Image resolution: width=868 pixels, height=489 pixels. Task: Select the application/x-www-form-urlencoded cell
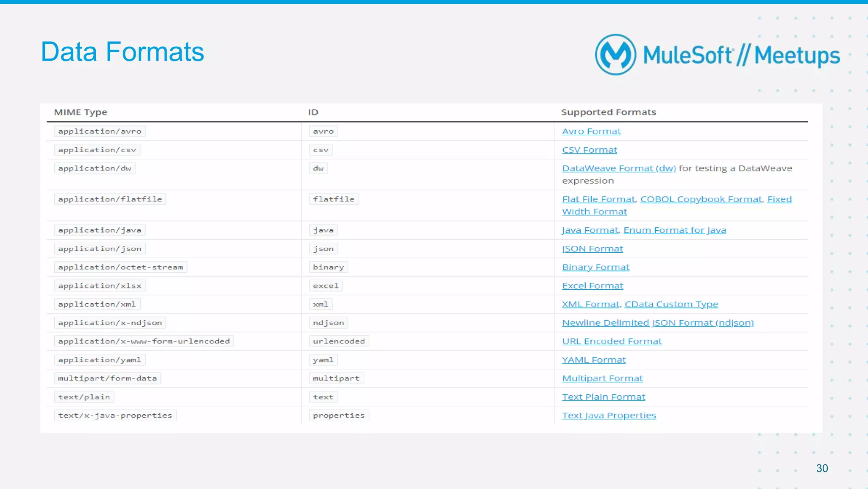144,341
